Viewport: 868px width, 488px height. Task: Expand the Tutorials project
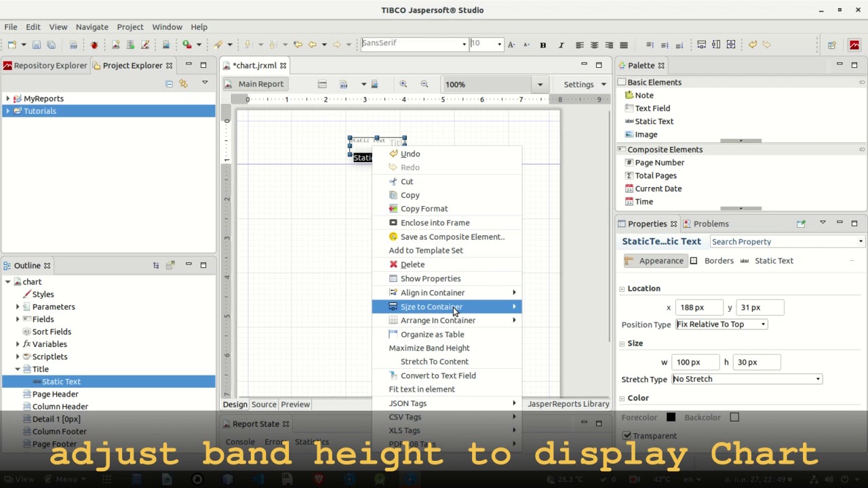(x=7, y=111)
